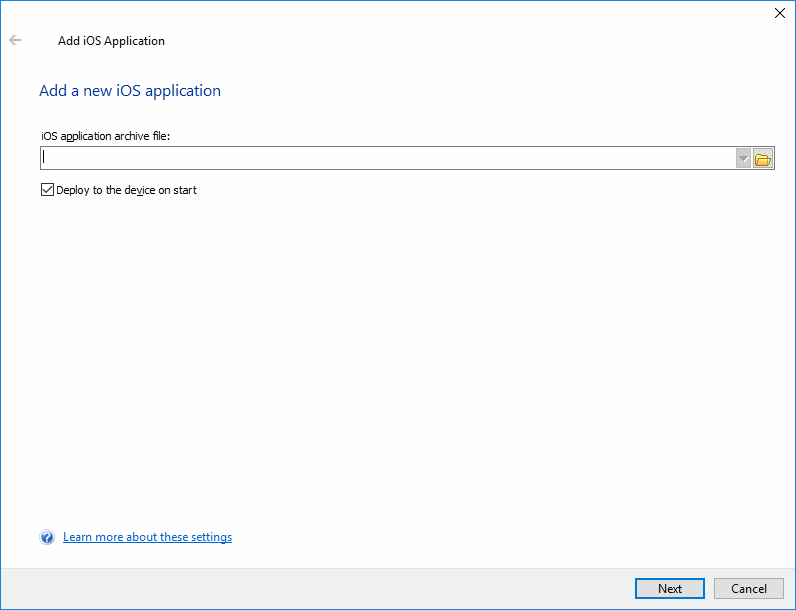Dismiss the wizard using the X icon
This screenshot has height=610, width=796.
[x=780, y=13]
